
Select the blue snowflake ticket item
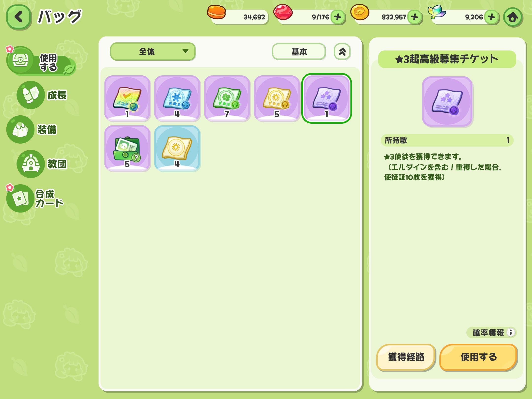tap(177, 99)
